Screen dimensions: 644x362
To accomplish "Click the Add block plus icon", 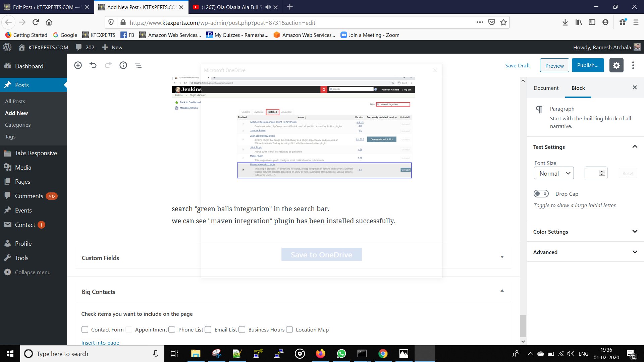I will pyautogui.click(x=78, y=65).
